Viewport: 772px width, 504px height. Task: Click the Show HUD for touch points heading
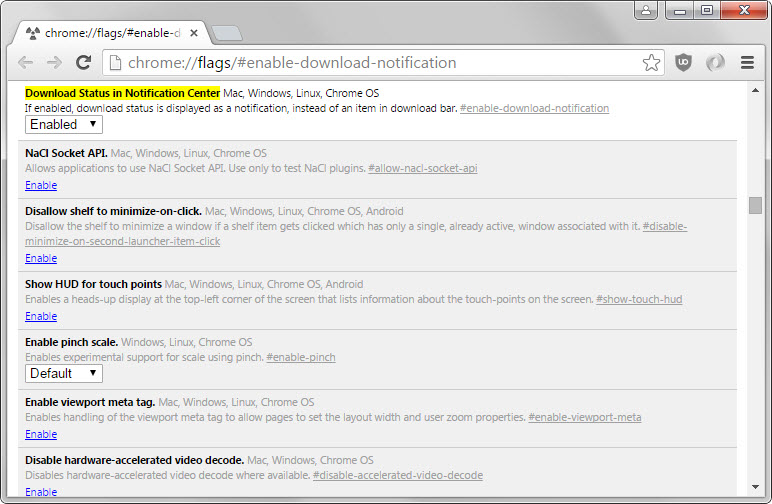coord(94,284)
